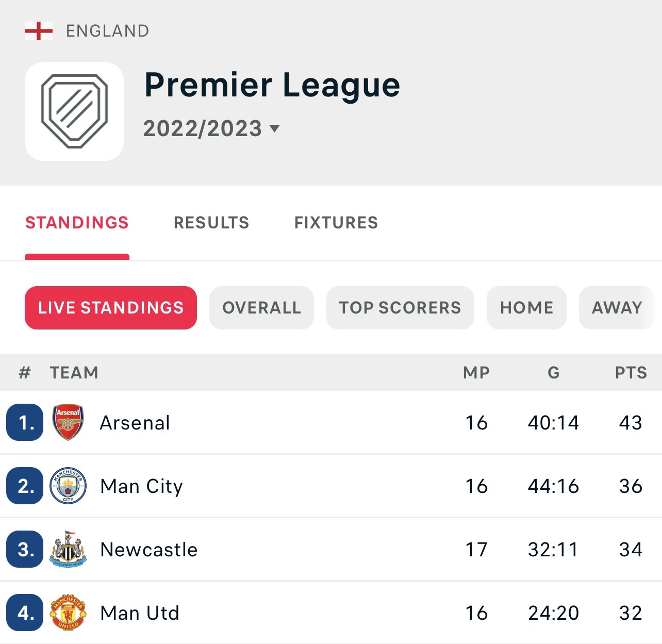This screenshot has width=662, height=644.
Task: Select the Live Standings filter
Action: pyautogui.click(x=111, y=308)
